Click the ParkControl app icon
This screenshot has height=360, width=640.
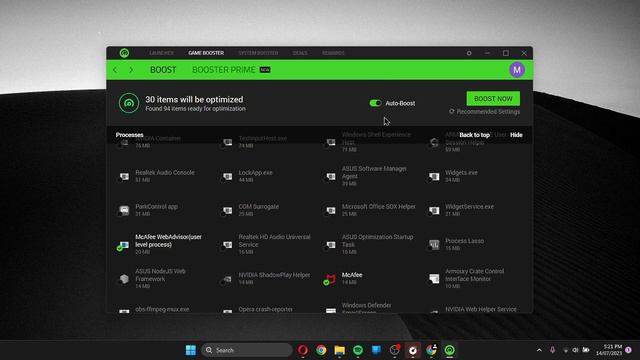point(124,210)
